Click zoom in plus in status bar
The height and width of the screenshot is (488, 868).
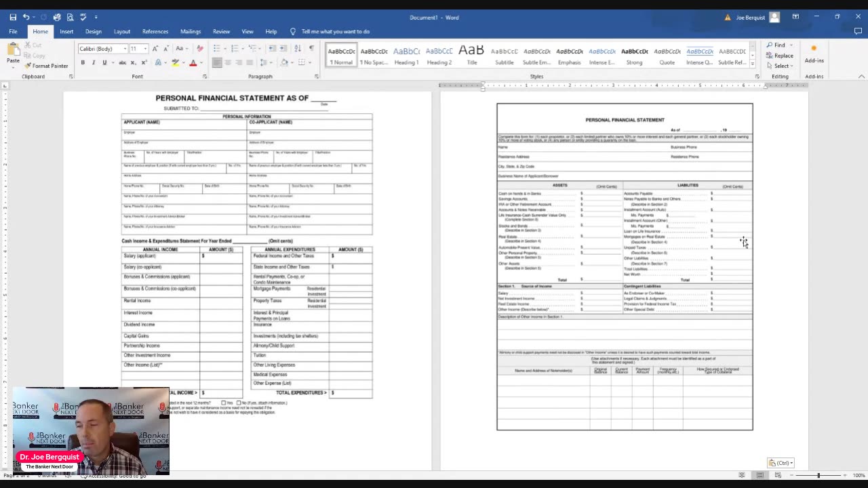pyautogui.click(x=845, y=475)
